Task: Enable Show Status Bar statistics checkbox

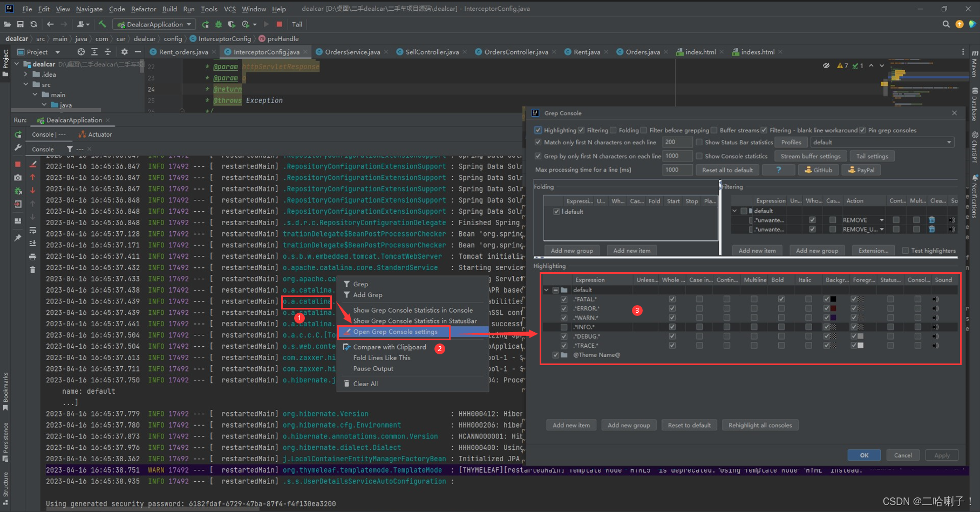Action: point(699,142)
